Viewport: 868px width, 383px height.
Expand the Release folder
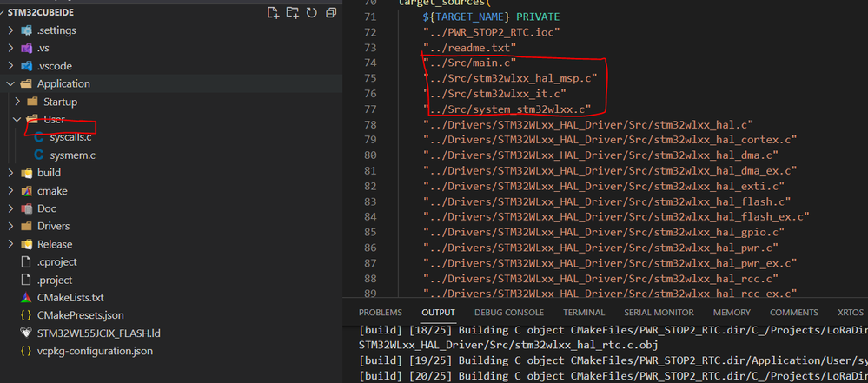tap(10, 244)
